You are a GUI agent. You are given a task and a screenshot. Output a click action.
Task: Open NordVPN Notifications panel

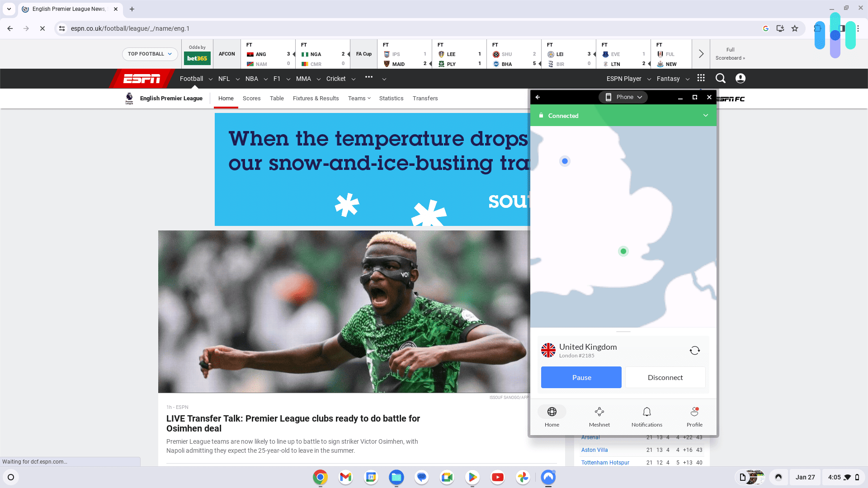tap(647, 416)
